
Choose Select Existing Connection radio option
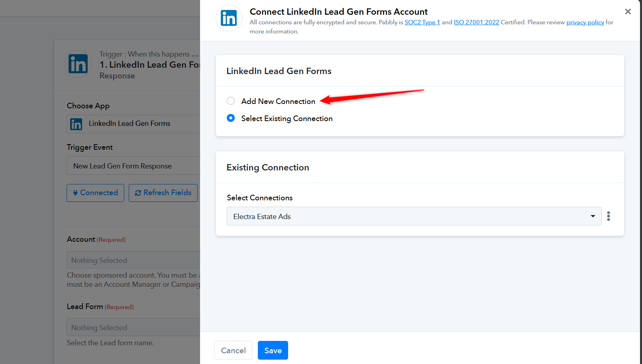coord(231,118)
